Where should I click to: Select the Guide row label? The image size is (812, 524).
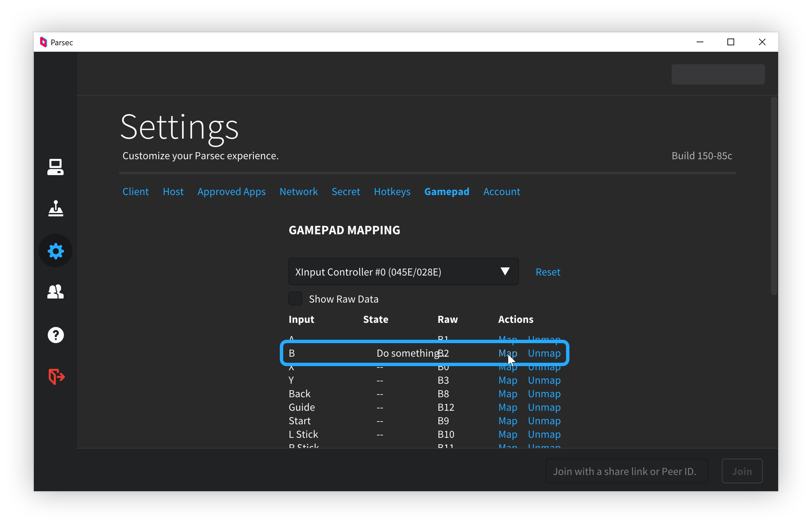(x=302, y=407)
